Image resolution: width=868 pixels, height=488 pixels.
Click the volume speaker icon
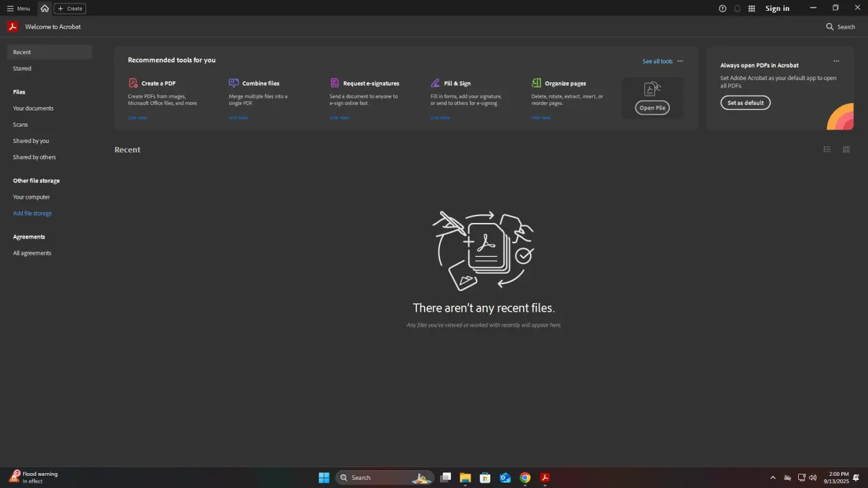812,478
